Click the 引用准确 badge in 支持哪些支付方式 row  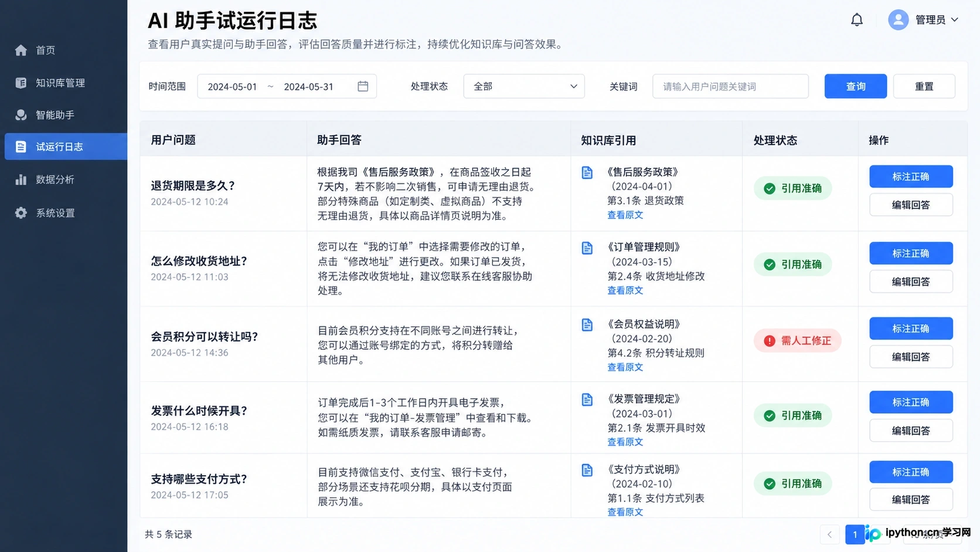coord(792,484)
